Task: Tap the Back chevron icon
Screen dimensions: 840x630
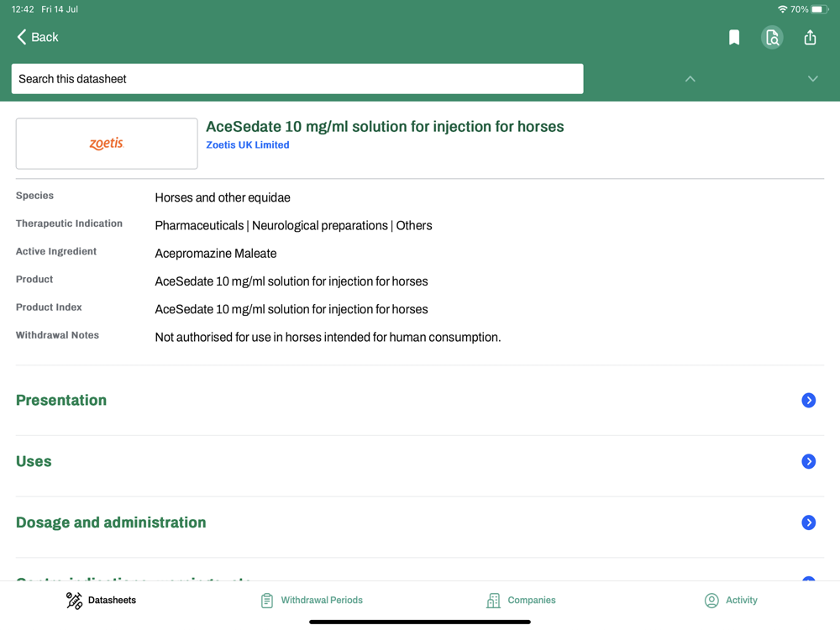Action: (x=22, y=37)
